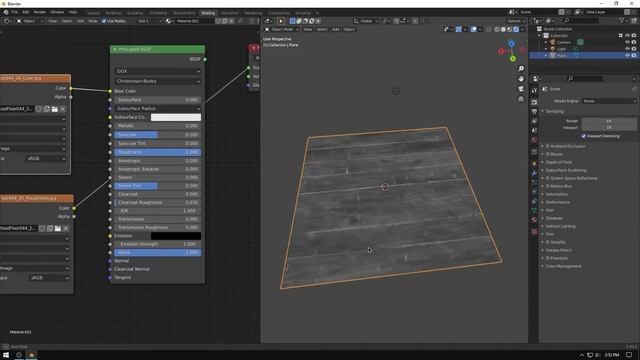Open the Subsurface Radius dropdown
The width and height of the screenshot is (640, 360).
[x=158, y=109]
